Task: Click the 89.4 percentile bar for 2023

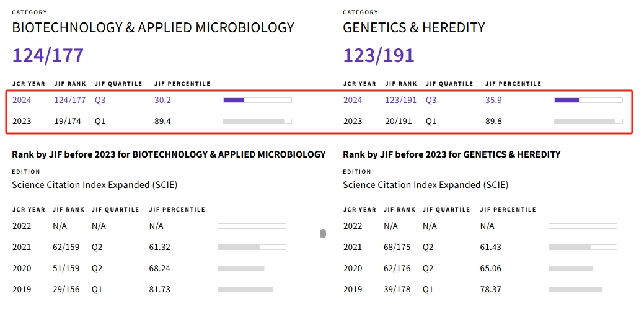Action: coord(257,121)
